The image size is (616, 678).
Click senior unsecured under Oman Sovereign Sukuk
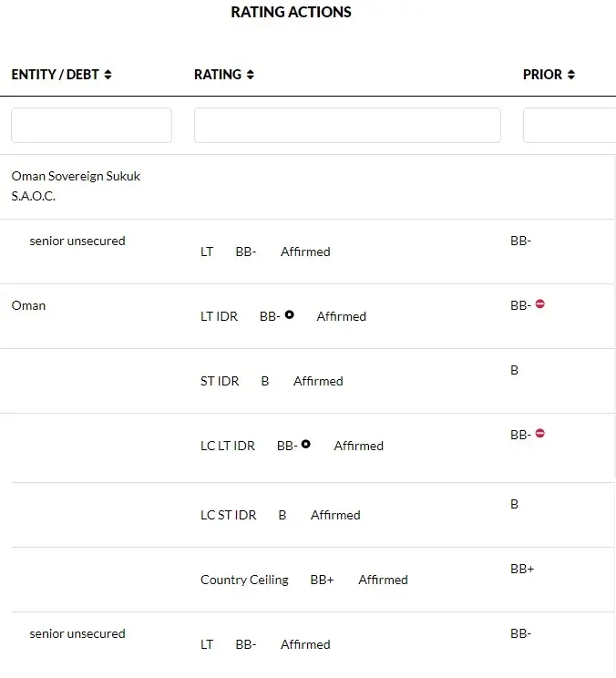pyautogui.click(x=77, y=241)
